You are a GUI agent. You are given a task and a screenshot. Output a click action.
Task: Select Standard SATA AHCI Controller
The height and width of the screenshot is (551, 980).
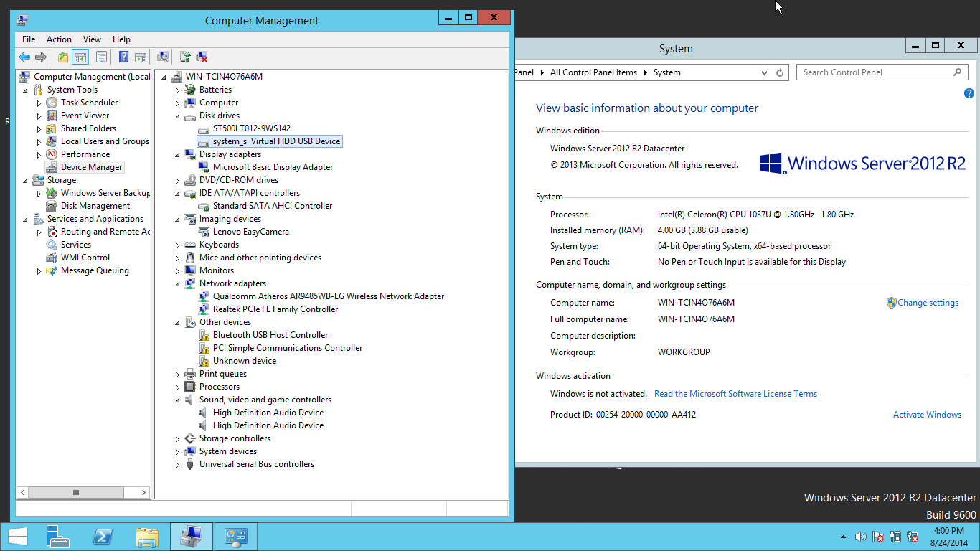pos(273,206)
